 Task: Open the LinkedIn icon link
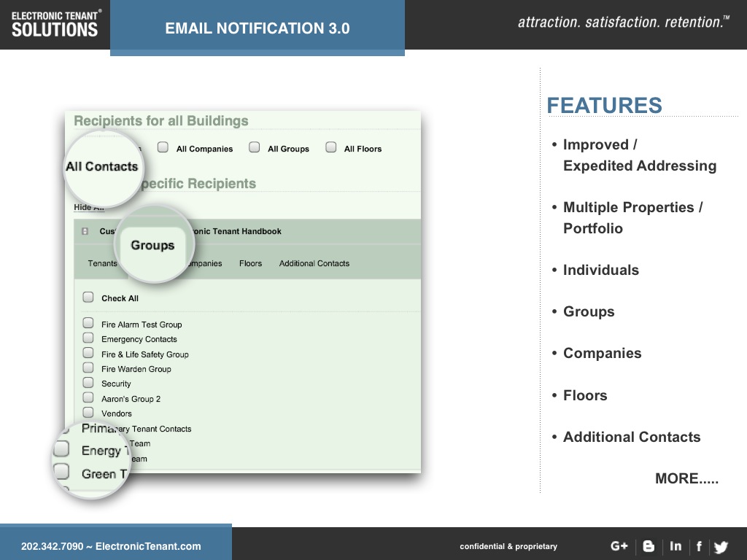coord(676,546)
